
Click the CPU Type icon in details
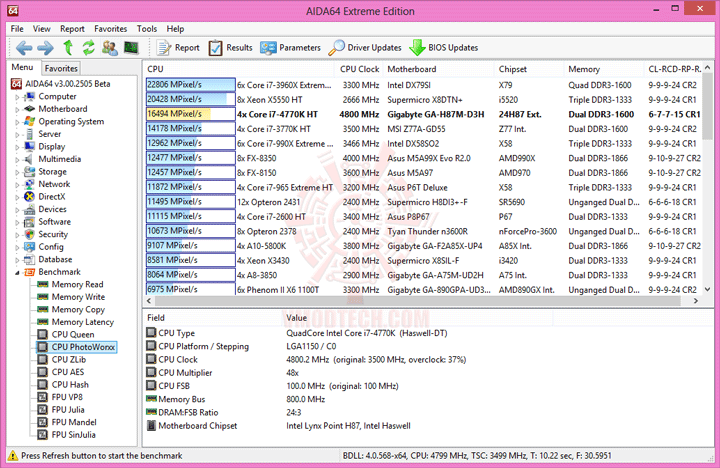click(151, 333)
